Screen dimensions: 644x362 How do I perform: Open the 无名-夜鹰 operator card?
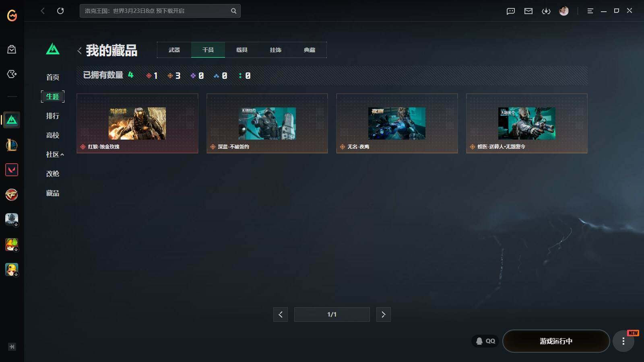(397, 123)
